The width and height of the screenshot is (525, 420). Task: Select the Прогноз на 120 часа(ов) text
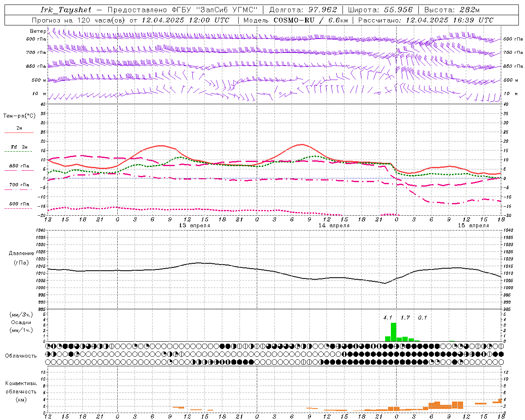78,20
